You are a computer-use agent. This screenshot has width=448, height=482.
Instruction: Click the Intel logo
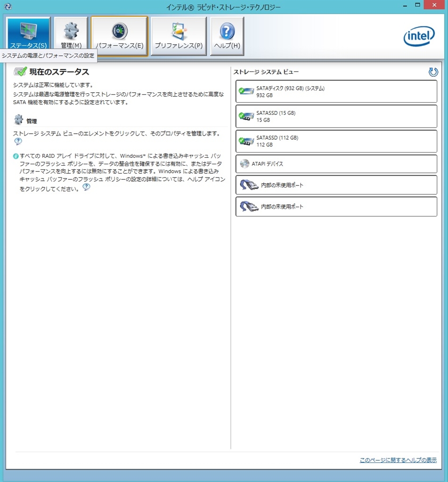point(419,36)
